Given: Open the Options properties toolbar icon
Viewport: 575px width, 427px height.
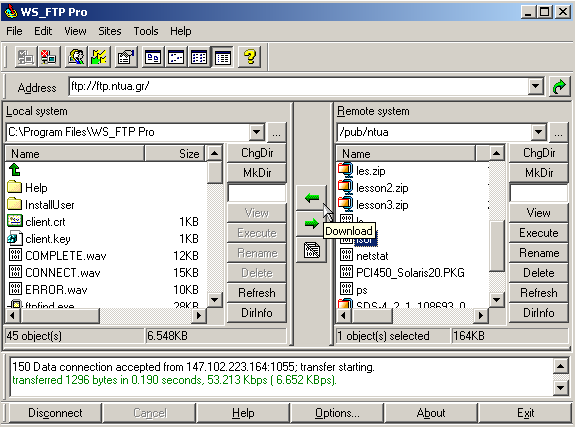Looking at the screenshot, I should click(126, 57).
